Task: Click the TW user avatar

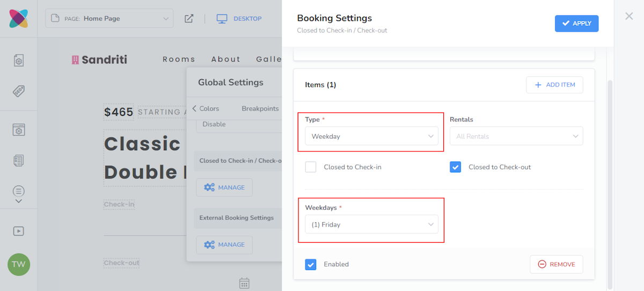Action: click(x=19, y=264)
